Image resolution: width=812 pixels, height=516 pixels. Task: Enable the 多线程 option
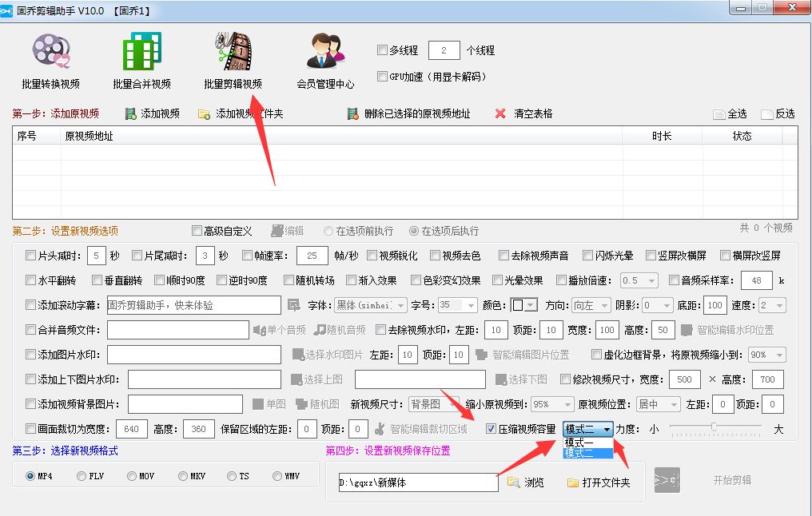(x=381, y=49)
